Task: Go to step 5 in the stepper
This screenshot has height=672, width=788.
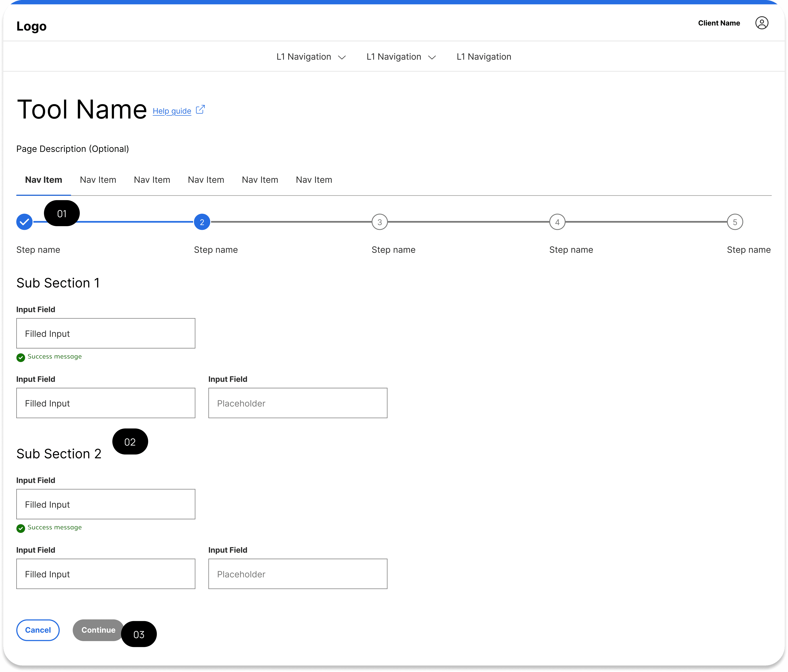Action: (x=735, y=222)
